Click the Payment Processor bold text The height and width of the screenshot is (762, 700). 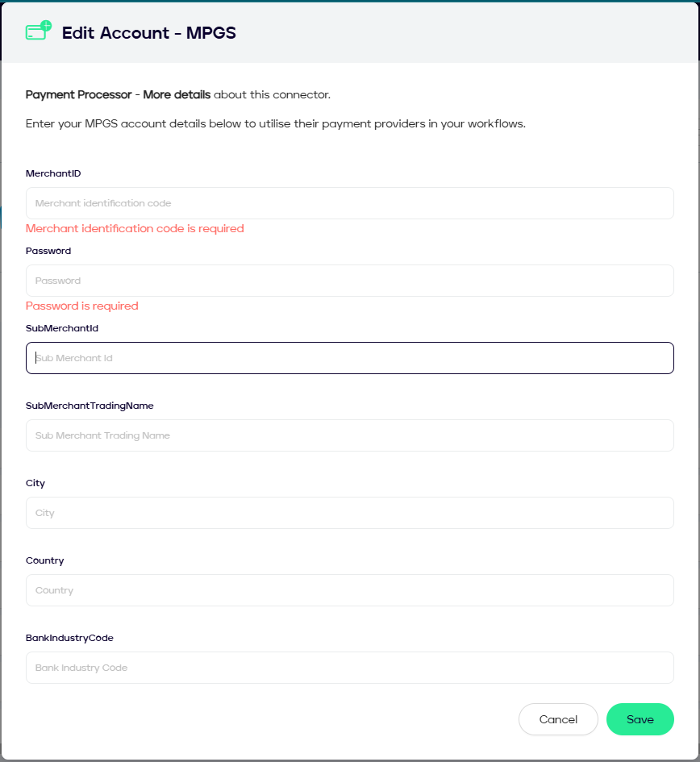click(x=78, y=94)
